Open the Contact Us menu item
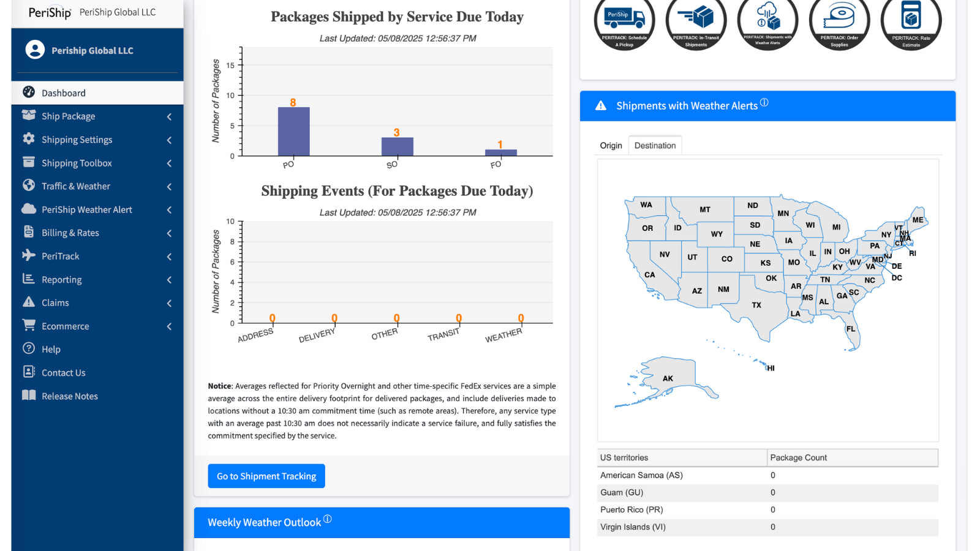This screenshot has height=551, width=980. pos(97,372)
